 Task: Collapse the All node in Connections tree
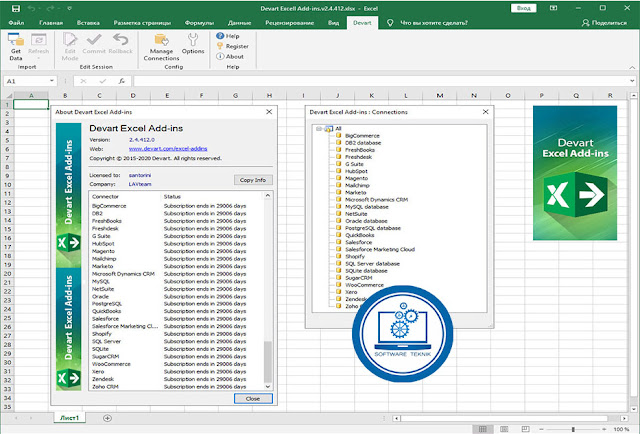point(319,129)
